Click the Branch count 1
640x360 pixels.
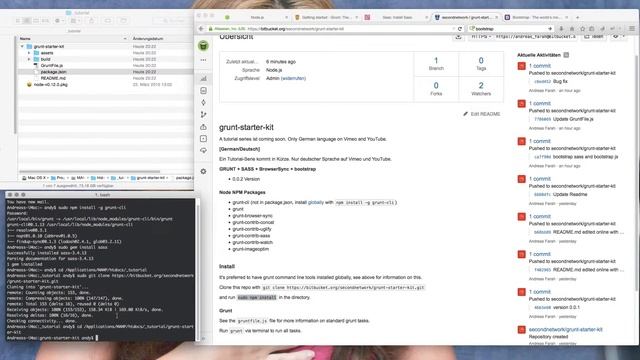point(436,60)
